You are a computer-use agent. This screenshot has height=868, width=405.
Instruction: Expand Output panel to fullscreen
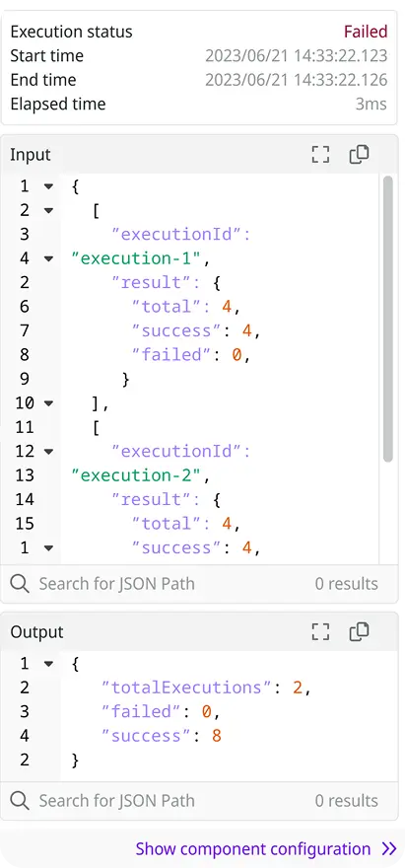pyautogui.click(x=320, y=631)
